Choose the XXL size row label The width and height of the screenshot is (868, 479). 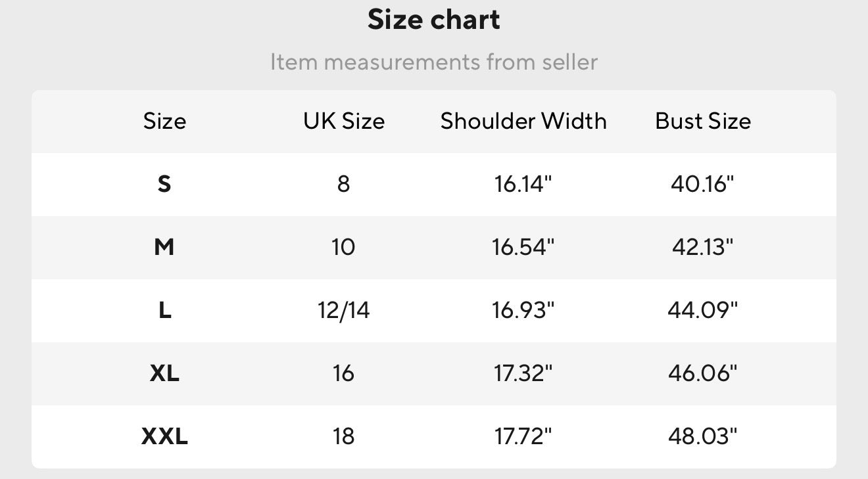164,436
